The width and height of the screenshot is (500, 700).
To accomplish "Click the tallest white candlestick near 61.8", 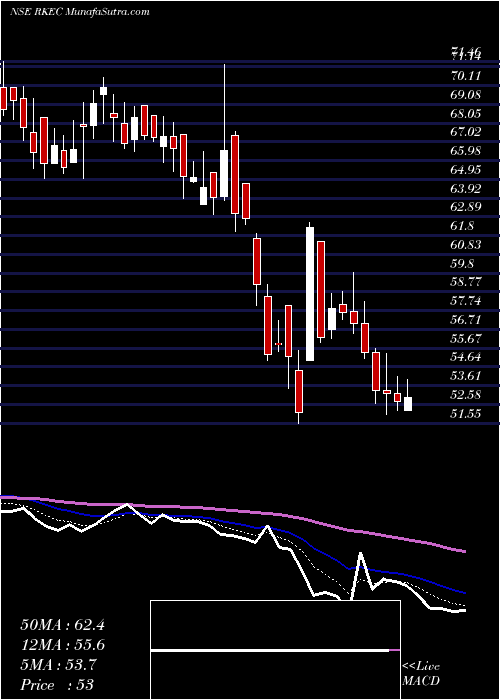I will pyautogui.click(x=310, y=294).
